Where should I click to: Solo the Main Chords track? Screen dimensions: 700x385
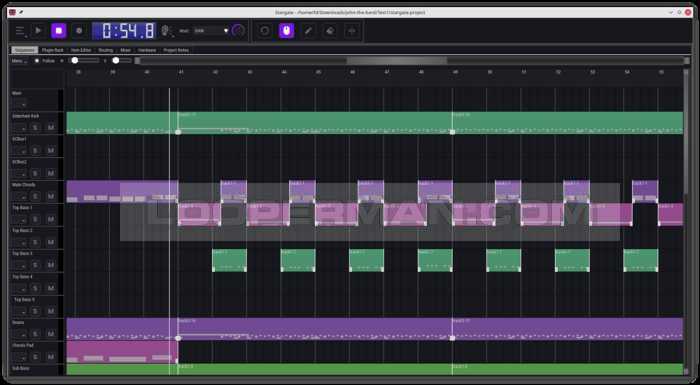tap(36, 196)
